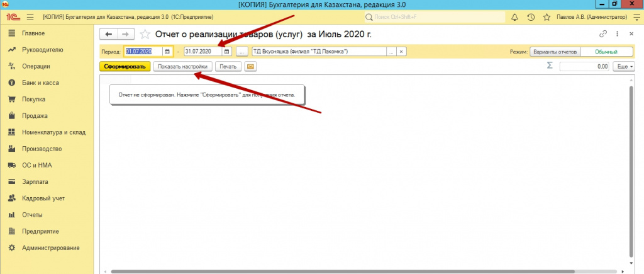Open calendar picker for end date

pyautogui.click(x=226, y=52)
